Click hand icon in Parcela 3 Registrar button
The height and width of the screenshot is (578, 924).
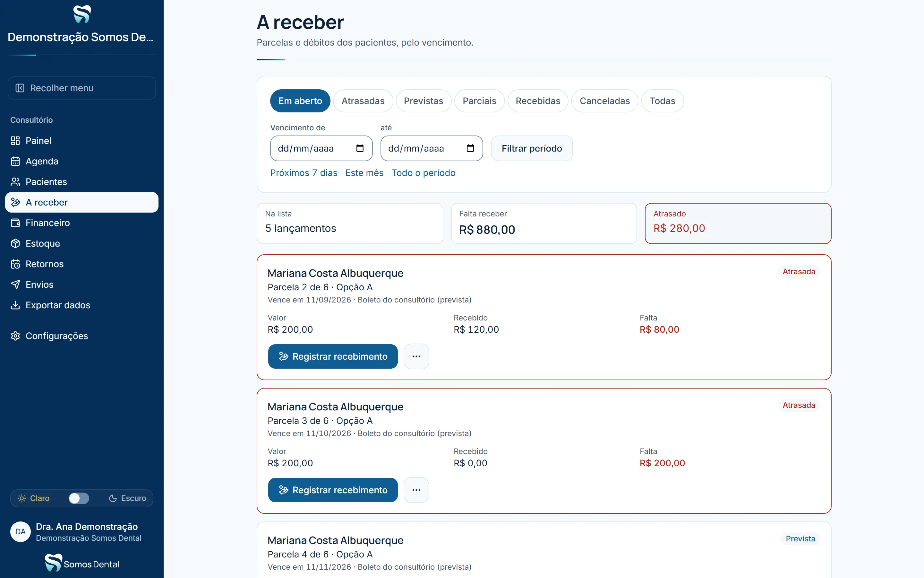283,490
